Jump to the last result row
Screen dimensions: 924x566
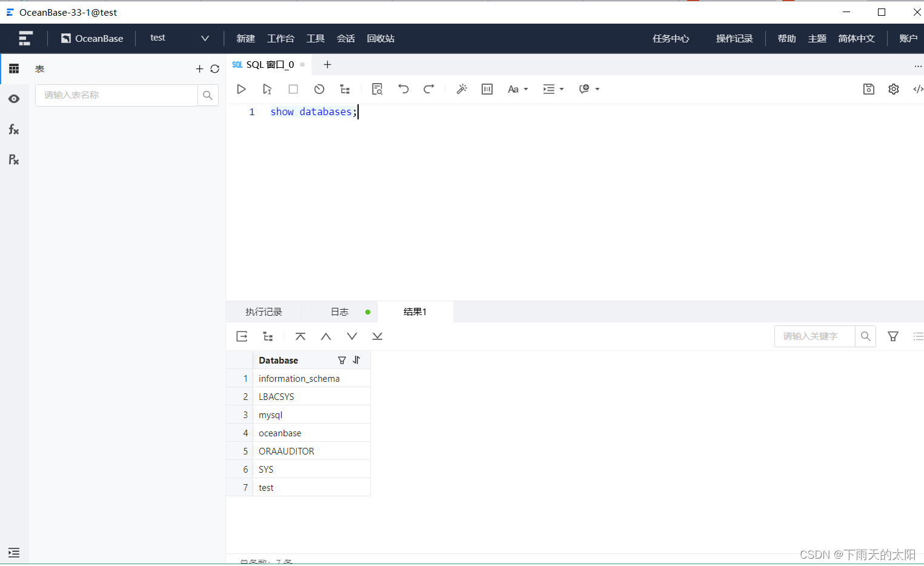tap(377, 336)
